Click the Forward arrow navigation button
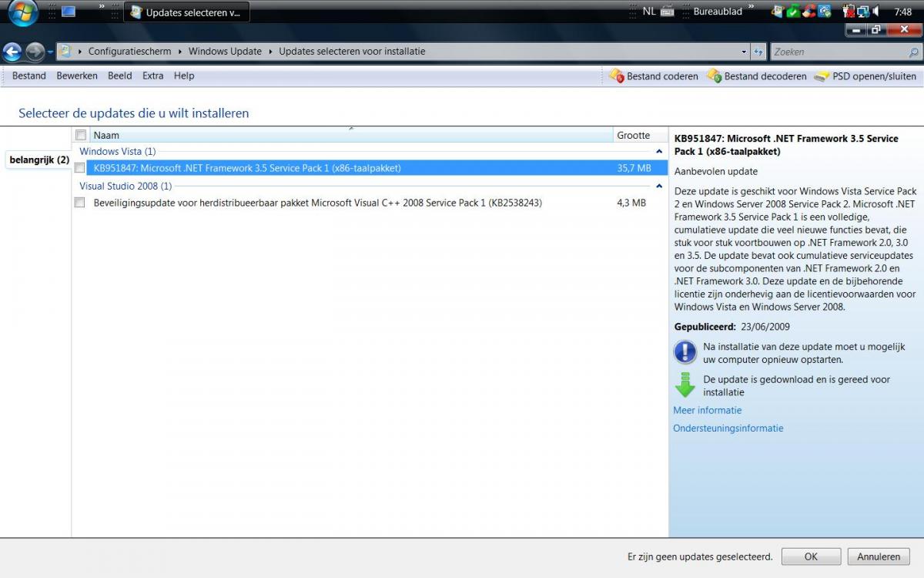This screenshot has height=578, width=924. [35, 52]
